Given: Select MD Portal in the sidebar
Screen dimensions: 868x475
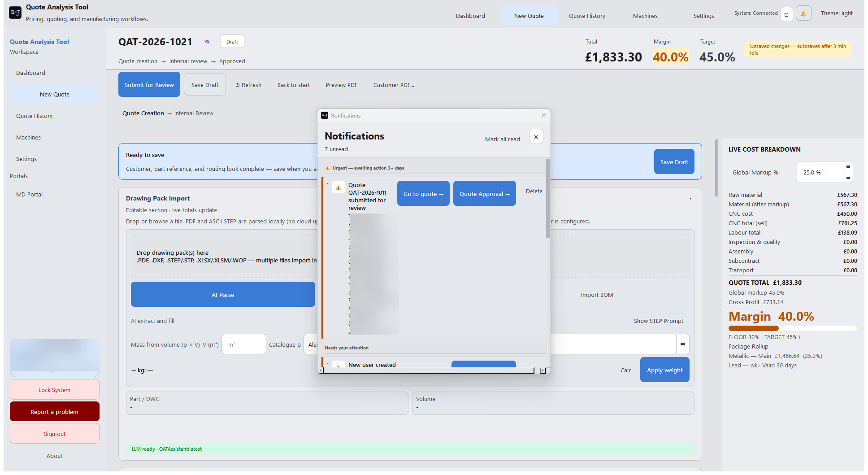Looking at the screenshot, I should (x=55, y=194).
